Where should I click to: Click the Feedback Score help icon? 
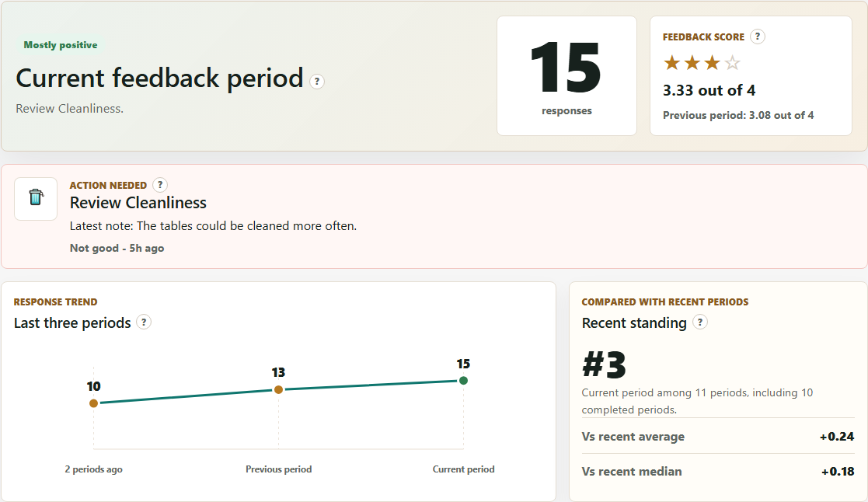tap(758, 37)
